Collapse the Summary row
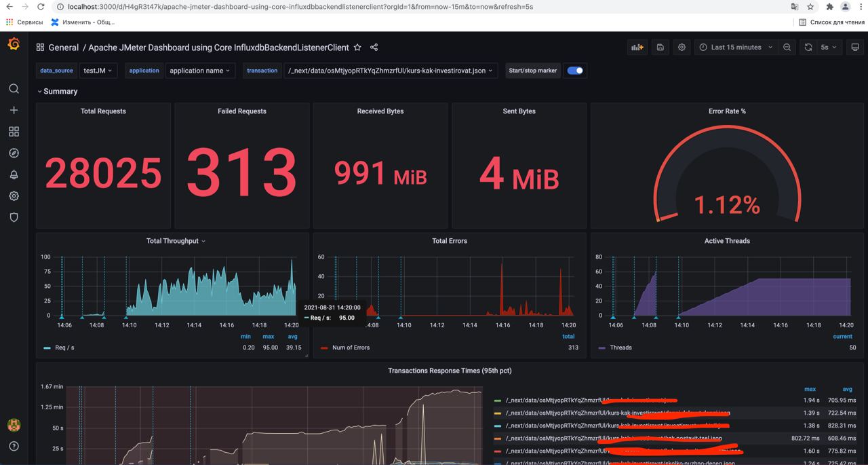The width and height of the screenshot is (868, 465). click(x=58, y=91)
